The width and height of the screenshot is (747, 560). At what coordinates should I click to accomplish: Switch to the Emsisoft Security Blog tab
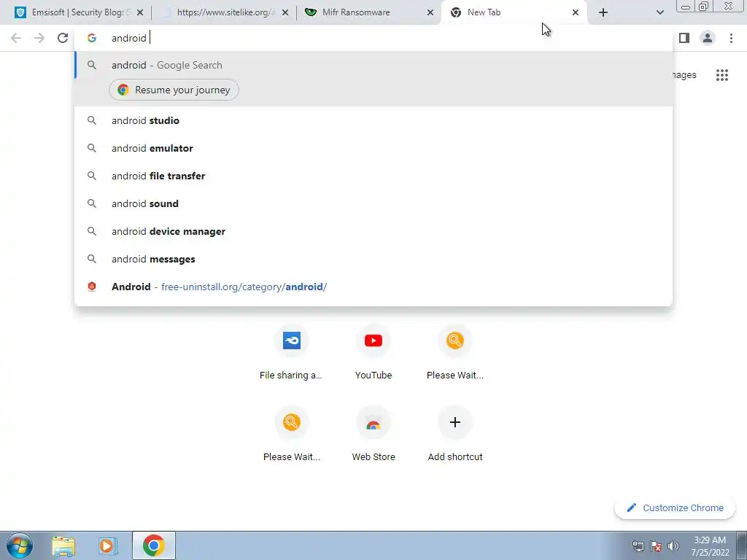click(x=76, y=12)
